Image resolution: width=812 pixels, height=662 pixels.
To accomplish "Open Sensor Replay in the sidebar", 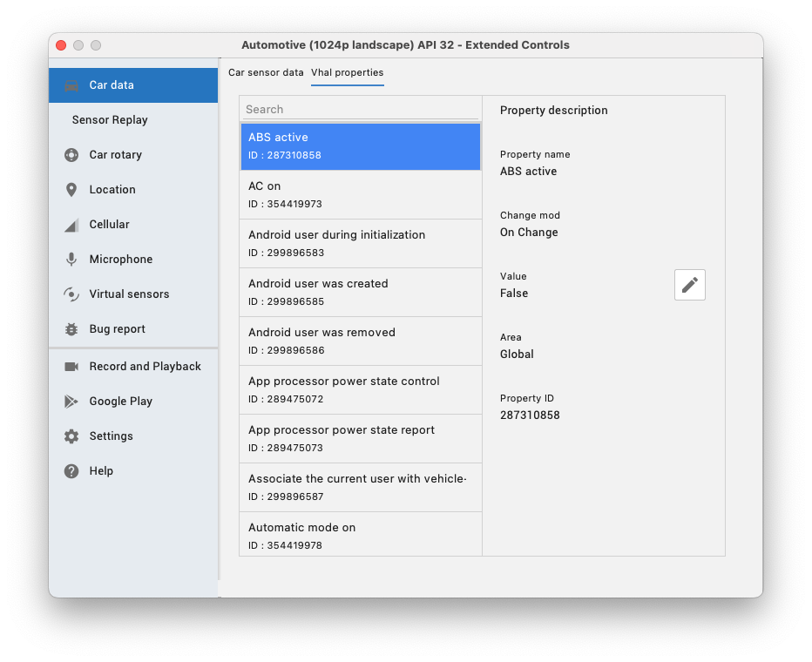I will [110, 120].
